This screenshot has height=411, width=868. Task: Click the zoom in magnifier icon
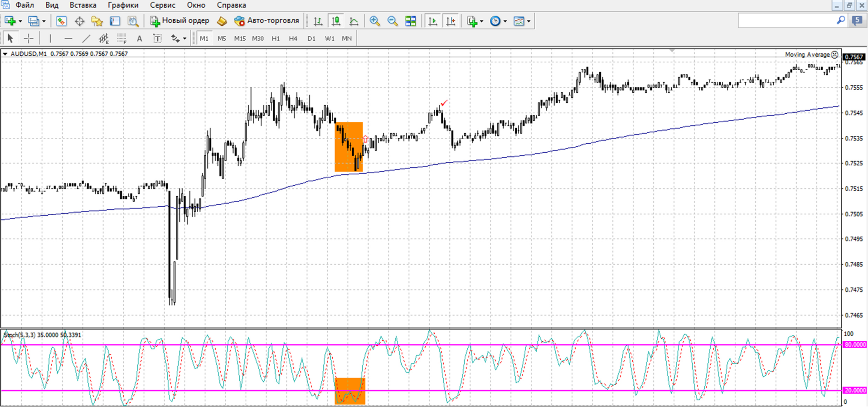point(374,21)
